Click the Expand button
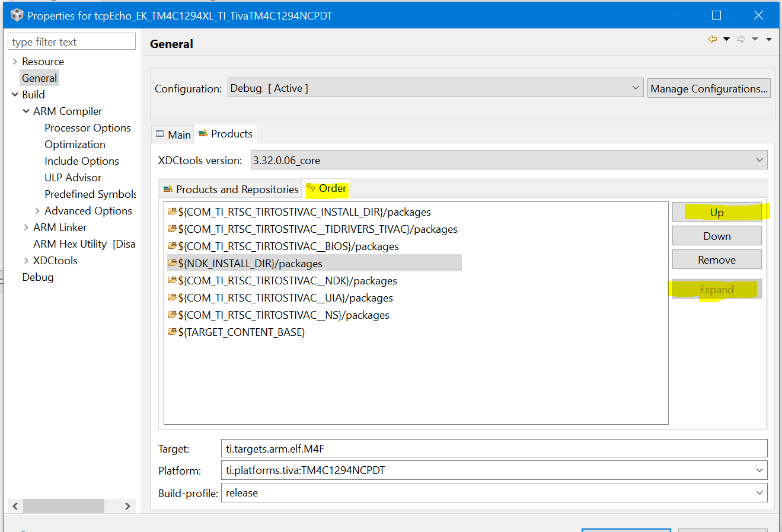The image size is (782, 532). point(717,289)
